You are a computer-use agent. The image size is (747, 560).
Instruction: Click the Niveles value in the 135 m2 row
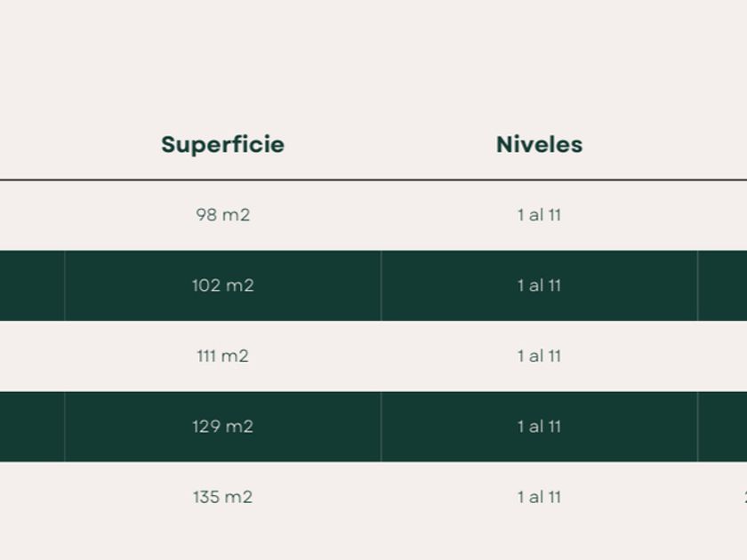click(x=539, y=497)
